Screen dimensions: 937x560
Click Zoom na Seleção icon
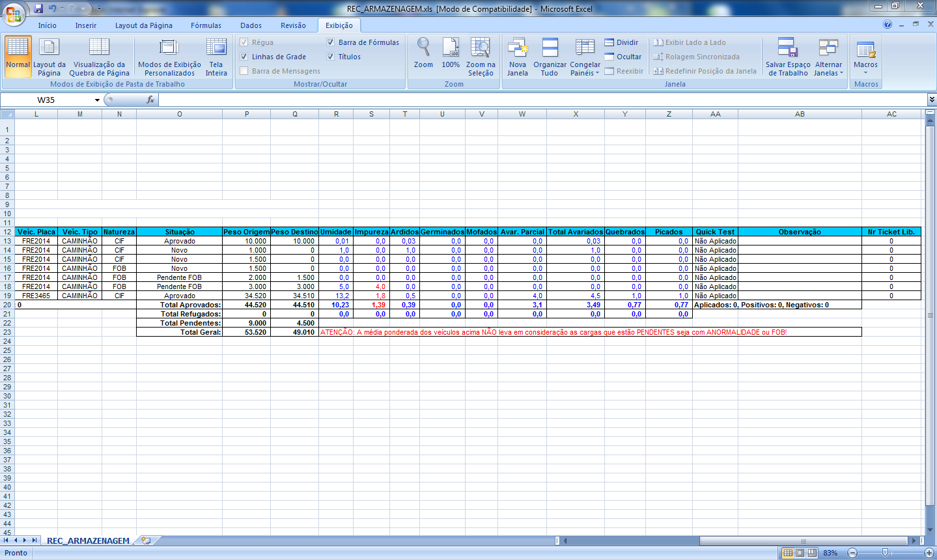coord(481,48)
